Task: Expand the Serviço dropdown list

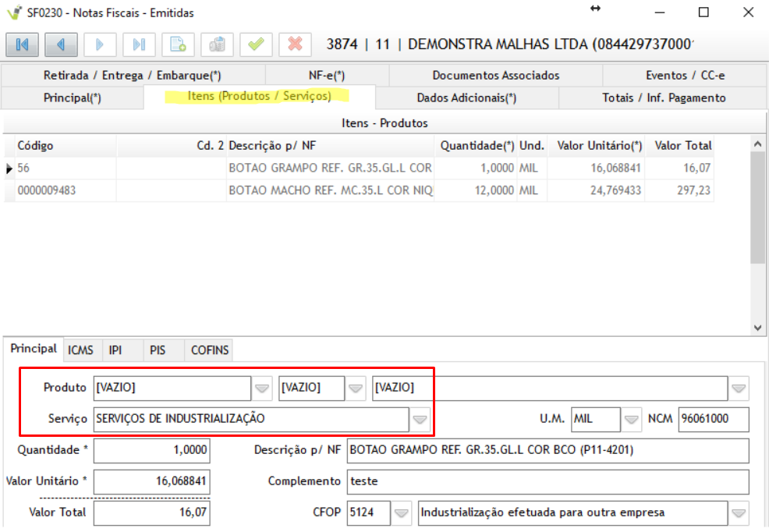Action: 420,419
